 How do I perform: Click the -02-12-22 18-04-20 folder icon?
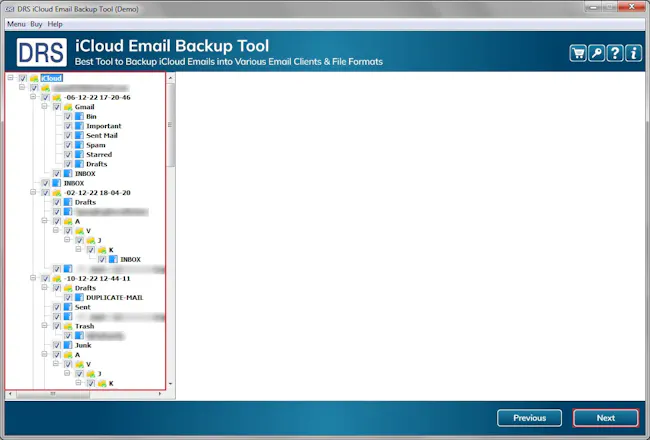pyautogui.click(x=57, y=192)
